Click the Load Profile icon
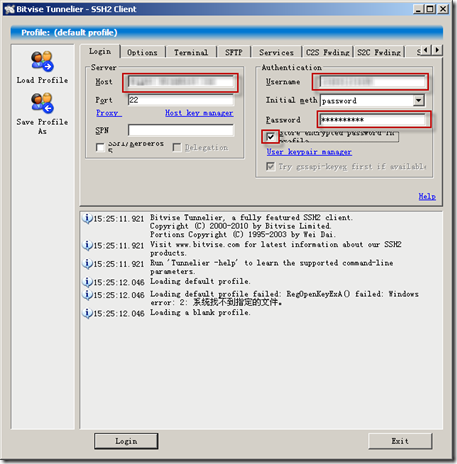This screenshot has width=457, height=464. pos(42,61)
